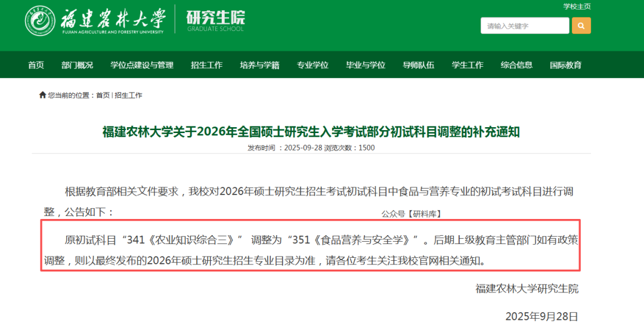
Task: Click the search keyword input field
Action: coord(525,26)
